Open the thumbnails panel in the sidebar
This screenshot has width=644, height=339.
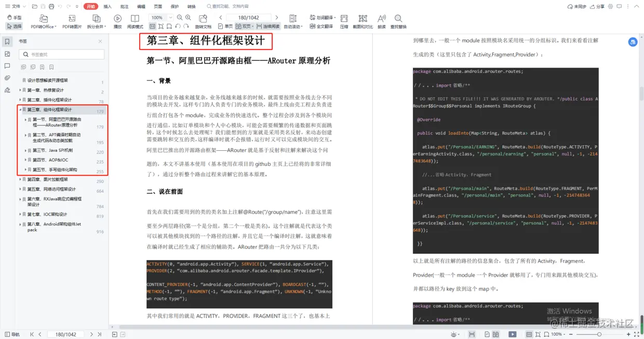point(7,54)
